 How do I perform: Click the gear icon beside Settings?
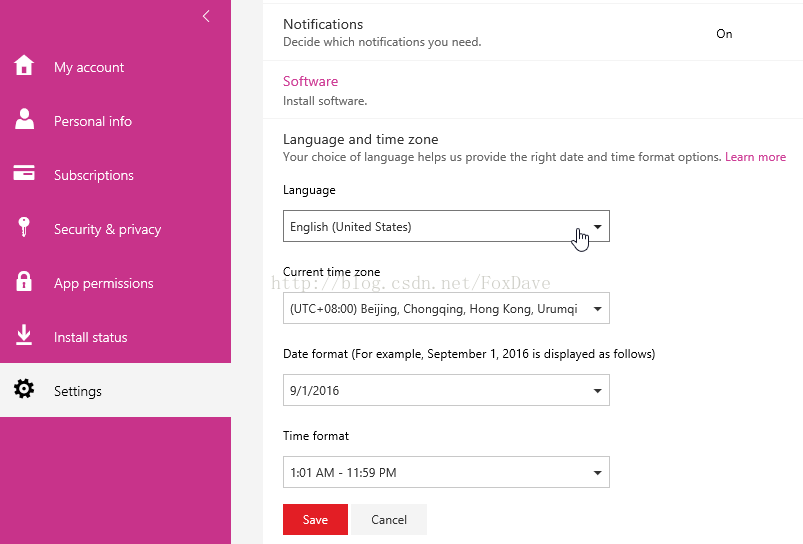tap(24, 389)
